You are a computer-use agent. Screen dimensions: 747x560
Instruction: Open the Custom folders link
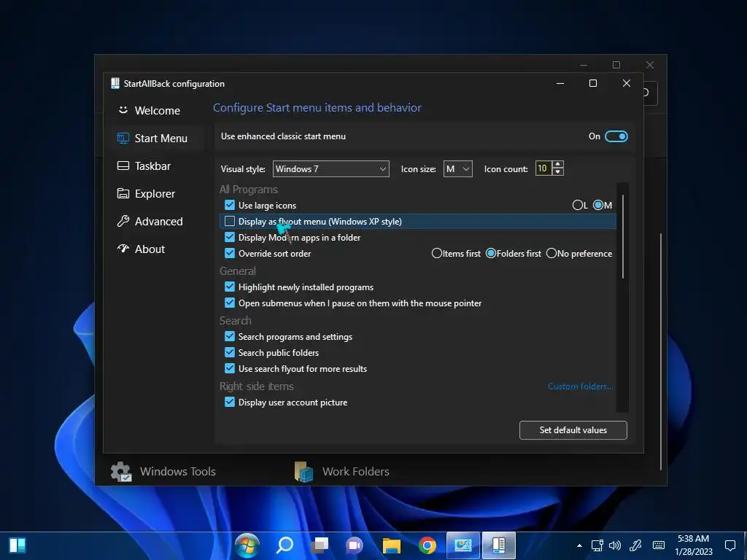(580, 386)
